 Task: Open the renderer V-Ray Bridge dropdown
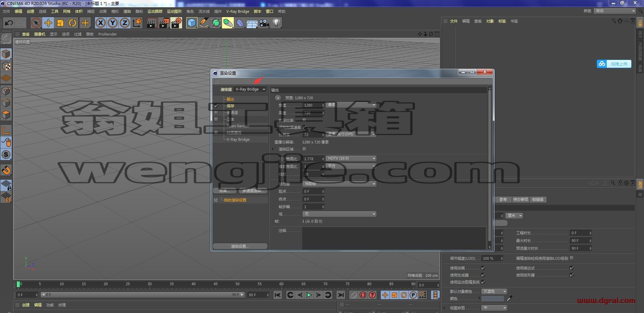(250, 89)
